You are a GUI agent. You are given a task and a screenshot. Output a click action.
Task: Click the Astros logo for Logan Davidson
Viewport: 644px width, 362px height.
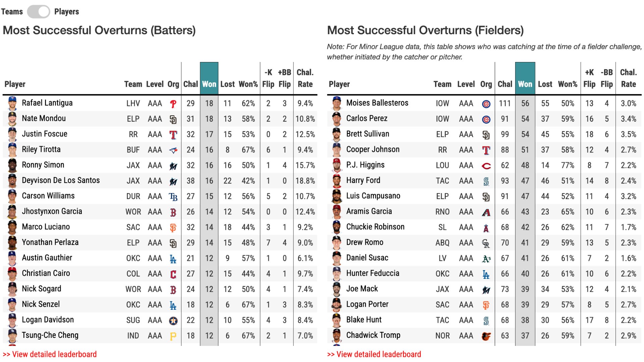(173, 321)
